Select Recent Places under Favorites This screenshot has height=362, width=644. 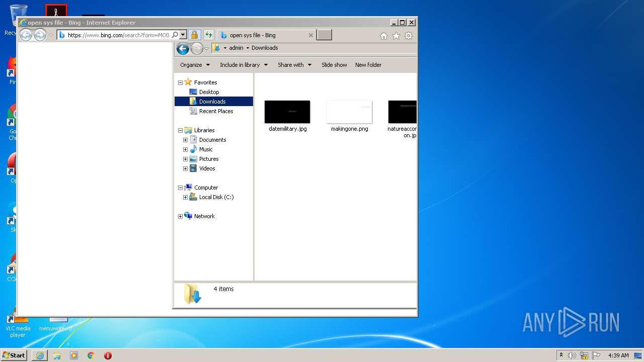click(216, 111)
